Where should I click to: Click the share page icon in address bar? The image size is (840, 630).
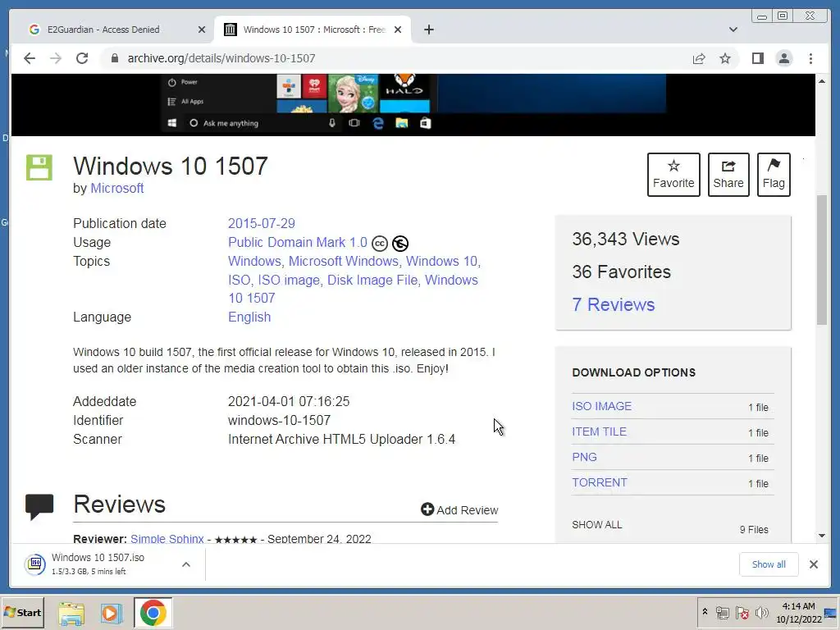[x=699, y=58]
